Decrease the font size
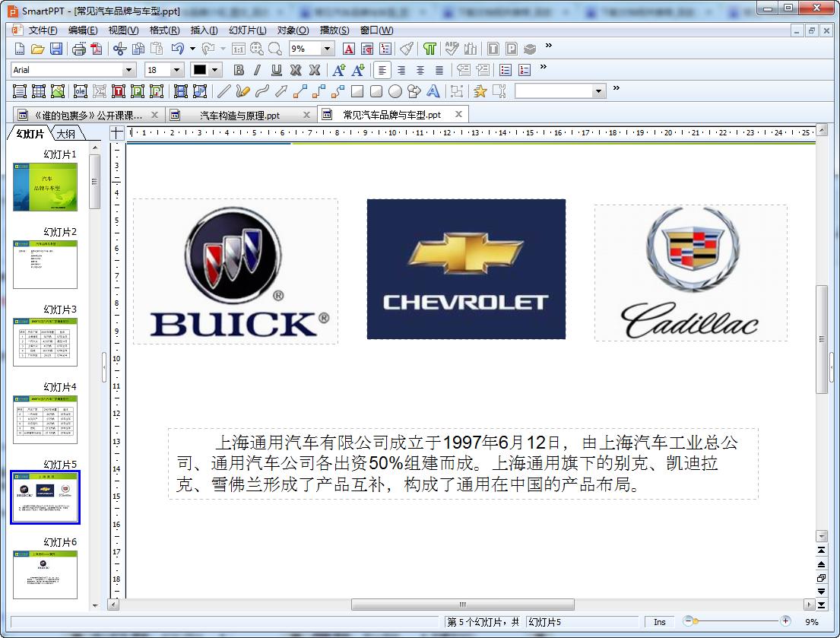Viewport: 840px width, 638px height. pos(358,70)
